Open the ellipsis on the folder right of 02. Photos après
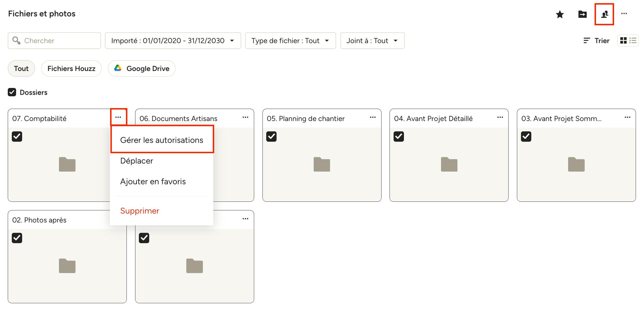The height and width of the screenshot is (311, 644). (x=246, y=219)
